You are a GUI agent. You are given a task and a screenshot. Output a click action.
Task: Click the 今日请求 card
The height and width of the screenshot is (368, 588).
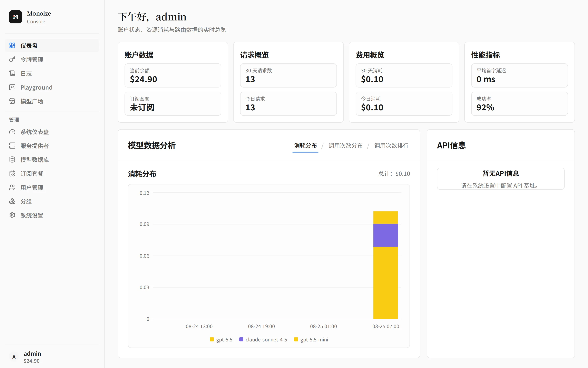288,104
